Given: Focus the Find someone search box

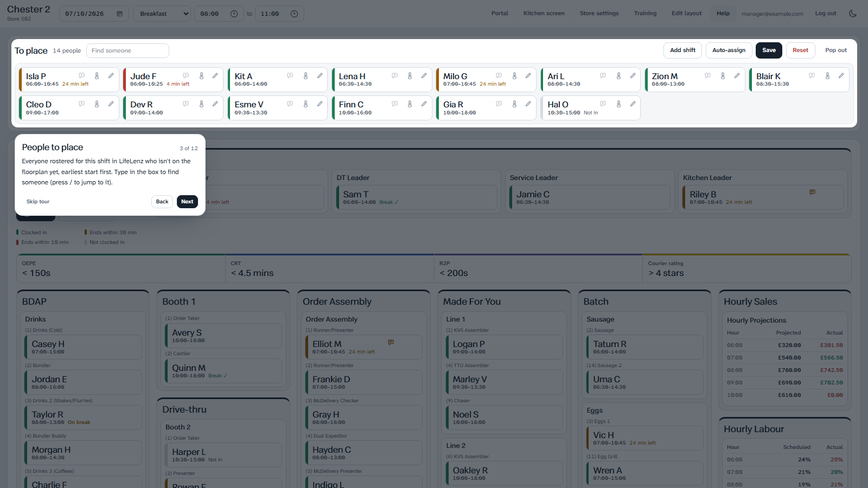Looking at the screenshot, I should tap(127, 51).
